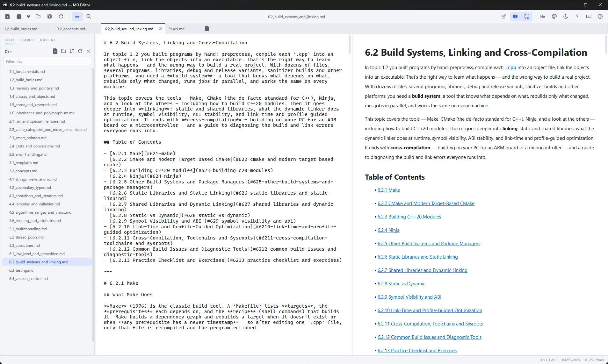This screenshot has width=608, height=364.
Task: Click the 8429 words status entry
Action: tap(571, 360)
